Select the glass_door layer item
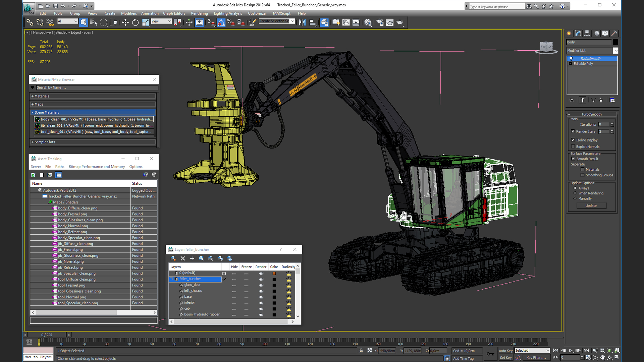Viewport: 644px width, 362px height. pos(192,285)
